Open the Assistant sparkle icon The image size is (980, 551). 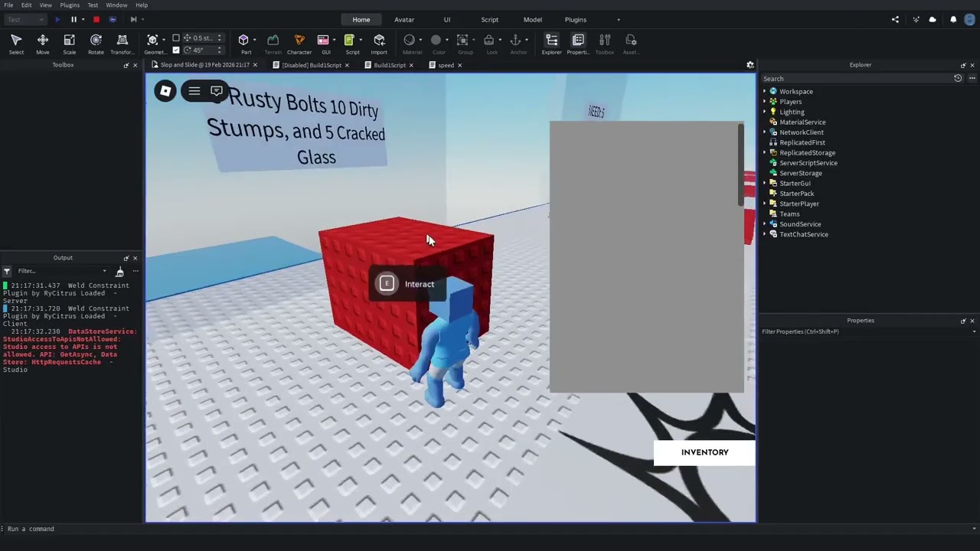click(916, 19)
